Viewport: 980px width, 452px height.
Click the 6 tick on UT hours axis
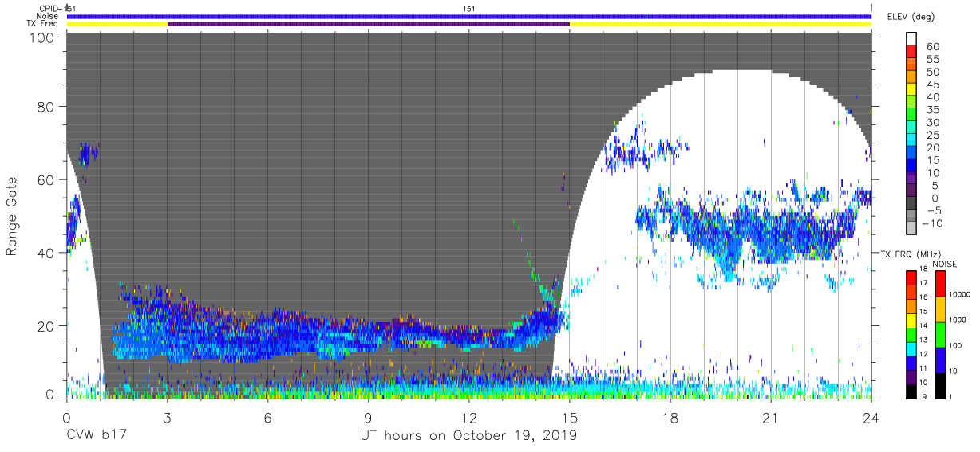(x=267, y=418)
